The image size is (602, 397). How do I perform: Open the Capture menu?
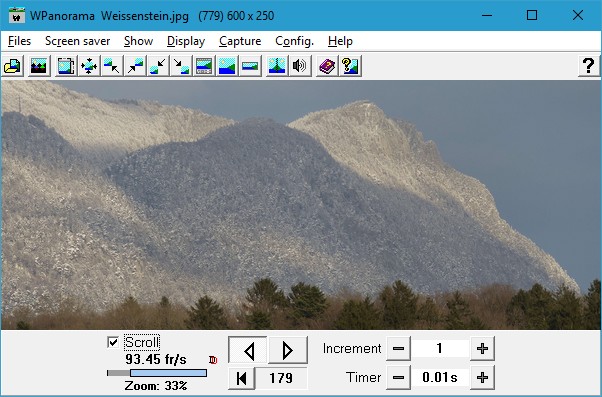point(240,41)
